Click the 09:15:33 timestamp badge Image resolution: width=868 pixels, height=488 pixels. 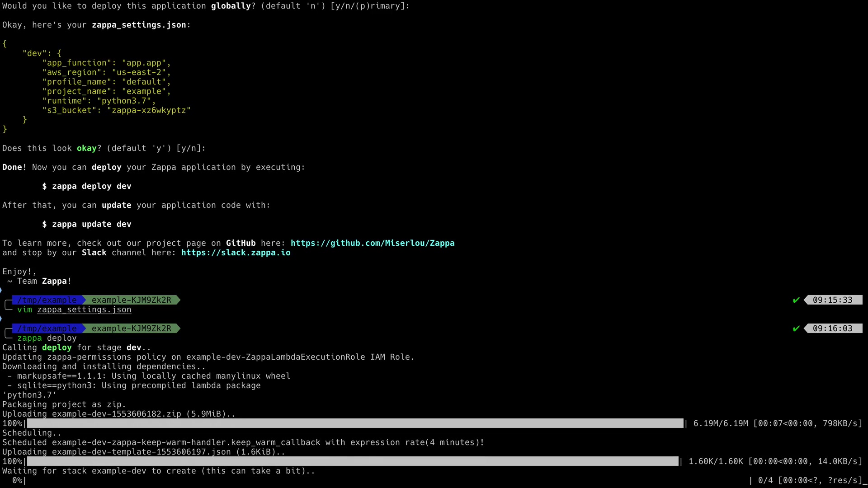tap(832, 300)
